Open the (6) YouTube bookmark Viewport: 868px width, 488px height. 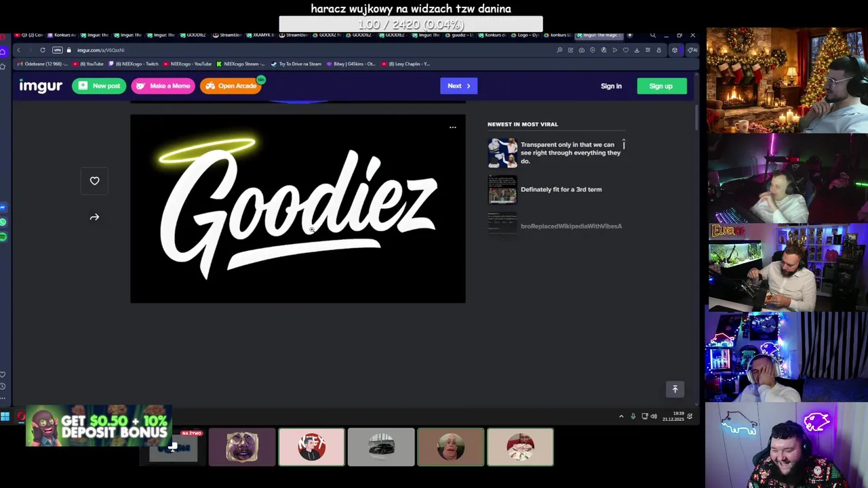pos(88,64)
